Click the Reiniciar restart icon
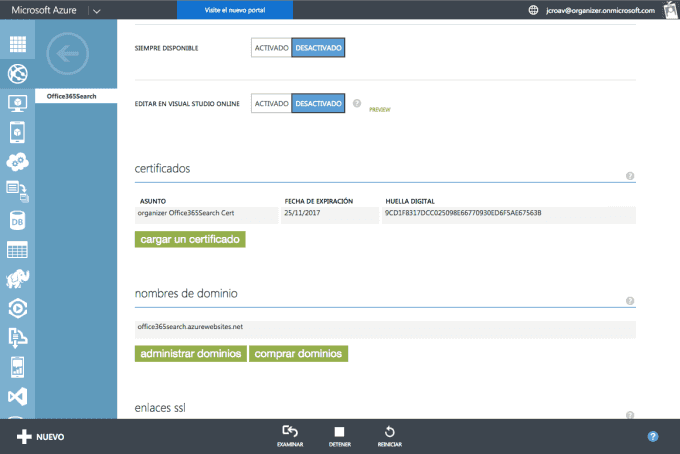The width and height of the screenshot is (680, 454). coord(389,436)
